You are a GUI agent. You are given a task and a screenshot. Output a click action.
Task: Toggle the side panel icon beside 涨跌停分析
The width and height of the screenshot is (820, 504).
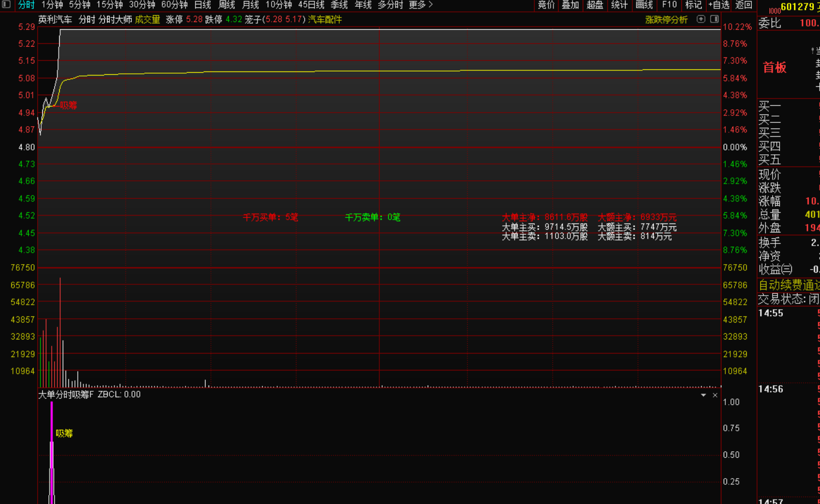(x=714, y=19)
